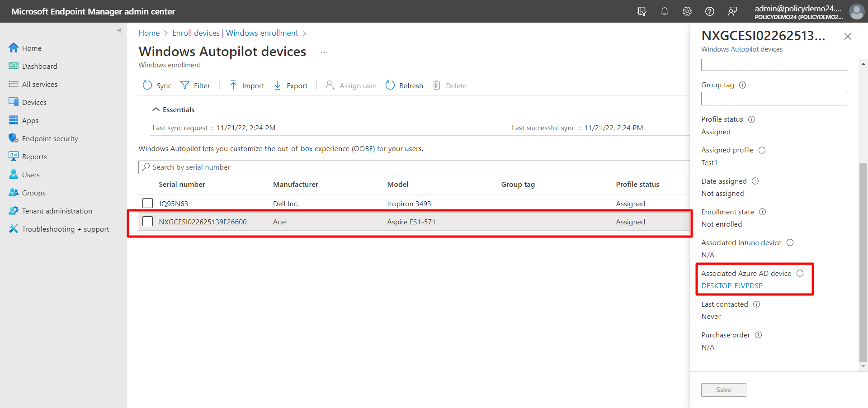
Task: Click info icon next to Date assigned
Action: 755,181
